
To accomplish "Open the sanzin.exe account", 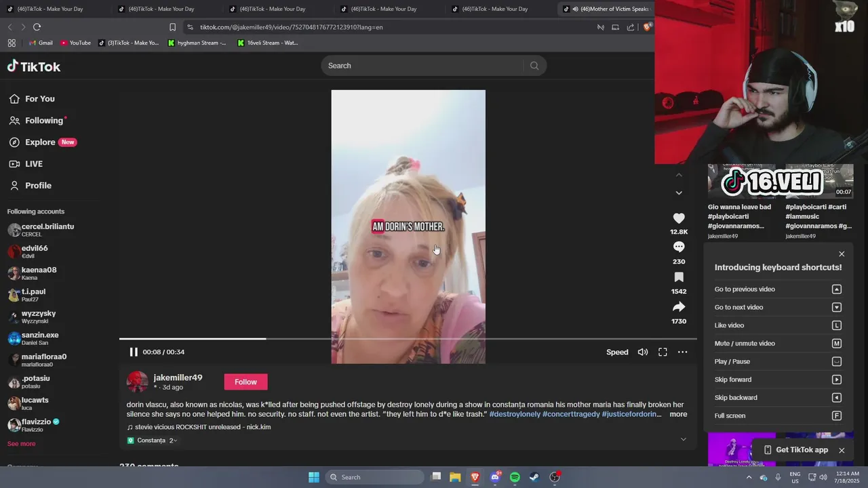I will click(33, 338).
